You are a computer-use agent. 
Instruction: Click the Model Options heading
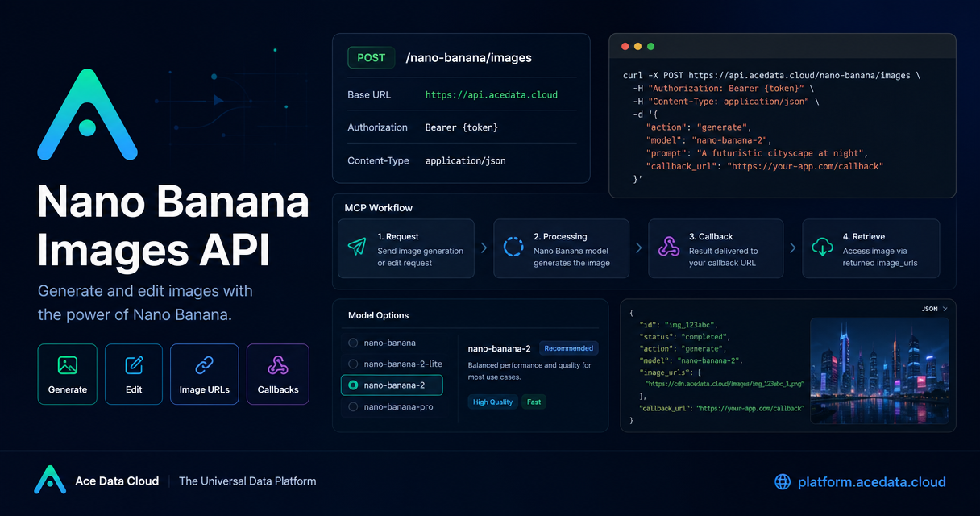(x=379, y=315)
